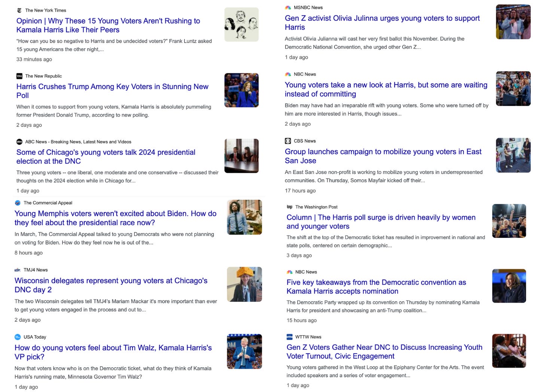Click snippet starting 'How can you be so negative to Harris'

(114, 45)
